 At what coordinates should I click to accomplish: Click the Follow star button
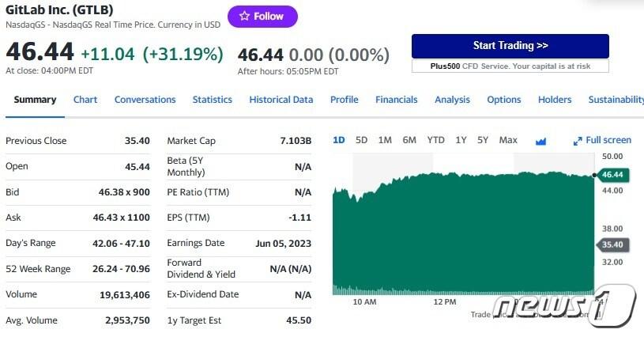click(x=262, y=16)
